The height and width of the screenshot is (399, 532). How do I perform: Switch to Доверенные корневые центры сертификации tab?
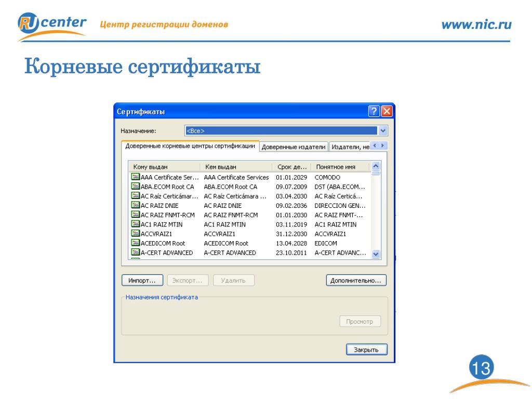tap(190, 146)
